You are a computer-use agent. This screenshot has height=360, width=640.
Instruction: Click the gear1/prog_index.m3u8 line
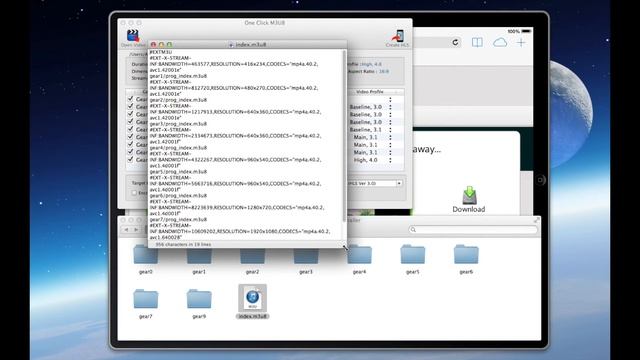coord(178,76)
